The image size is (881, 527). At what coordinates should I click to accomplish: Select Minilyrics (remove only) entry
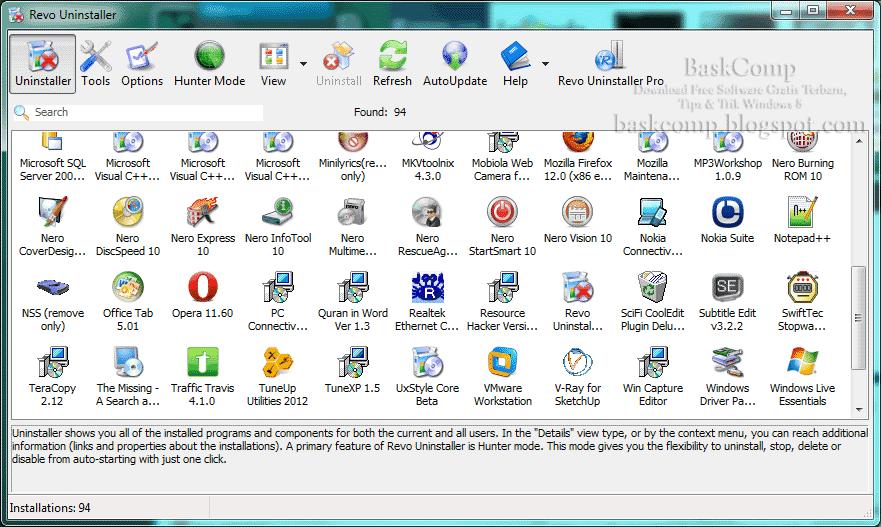click(353, 157)
